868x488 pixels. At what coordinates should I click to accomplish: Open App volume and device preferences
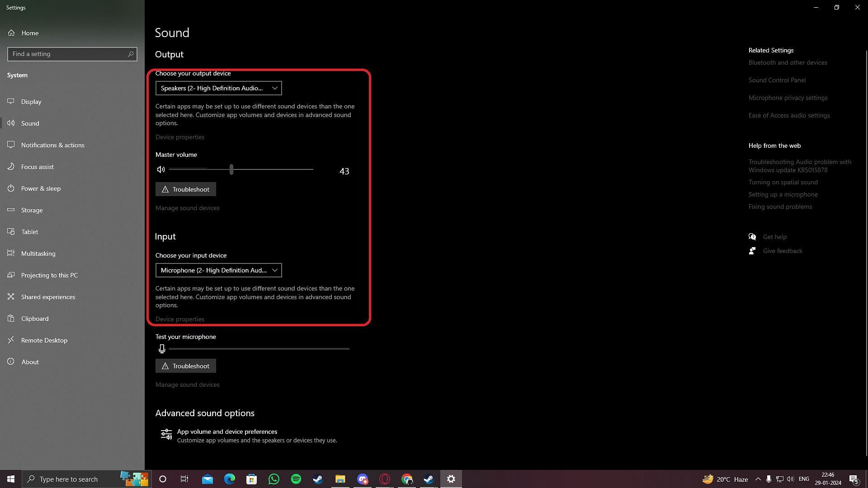[249, 436]
